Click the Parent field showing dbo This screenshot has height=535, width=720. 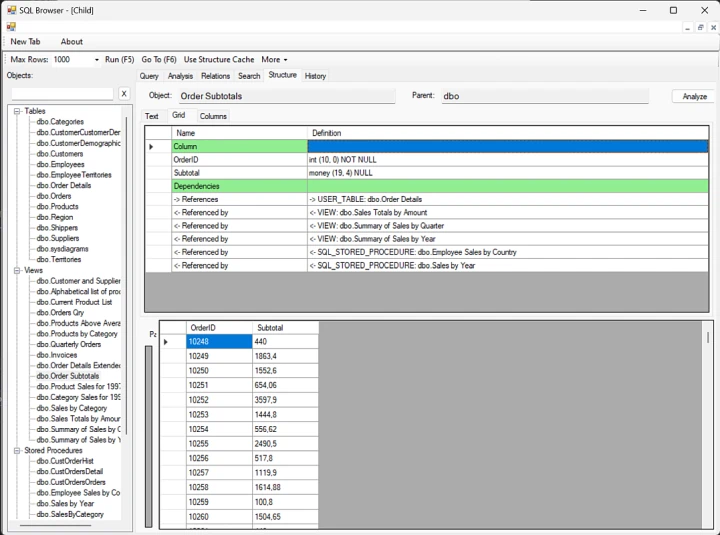coord(545,96)
